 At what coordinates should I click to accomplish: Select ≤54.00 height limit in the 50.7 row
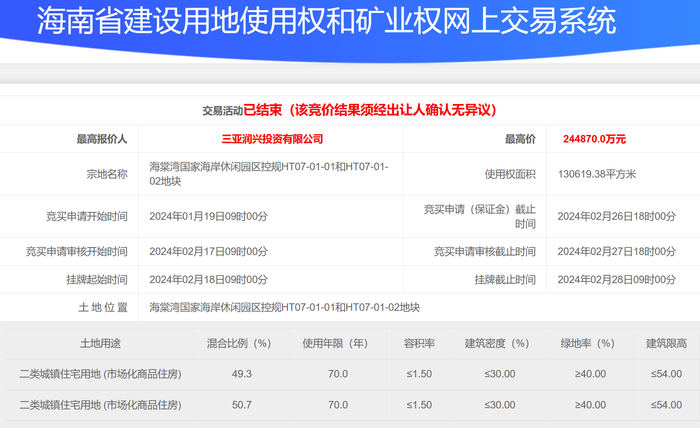[666, 405]
